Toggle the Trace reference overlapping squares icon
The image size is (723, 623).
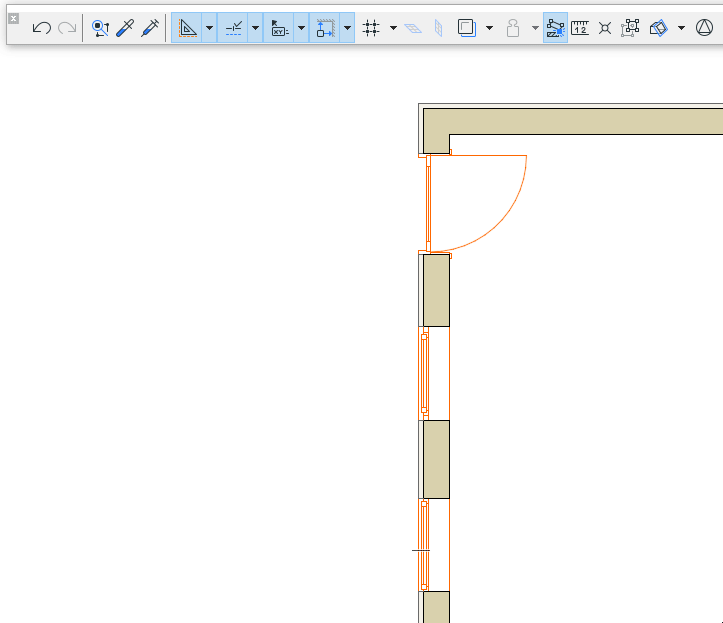(x=467, y=28)
